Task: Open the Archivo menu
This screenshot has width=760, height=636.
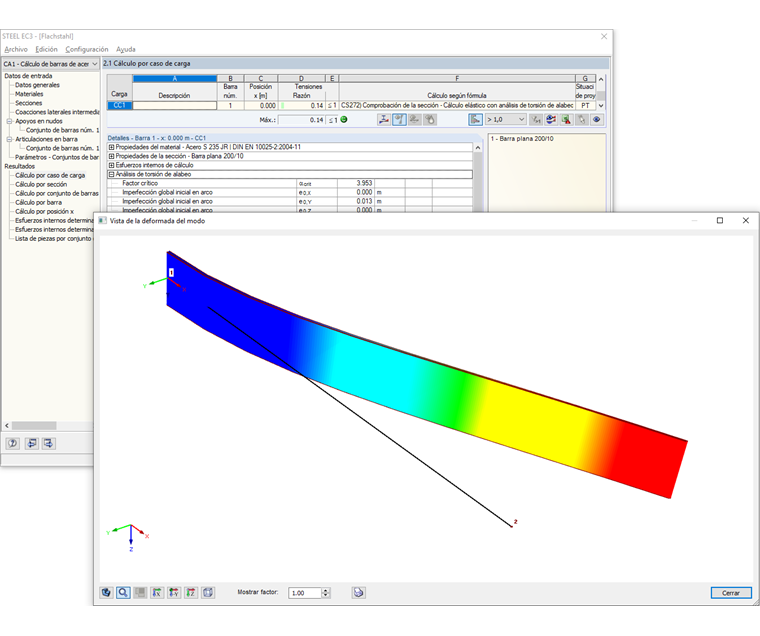Action: tap(16, 49)
